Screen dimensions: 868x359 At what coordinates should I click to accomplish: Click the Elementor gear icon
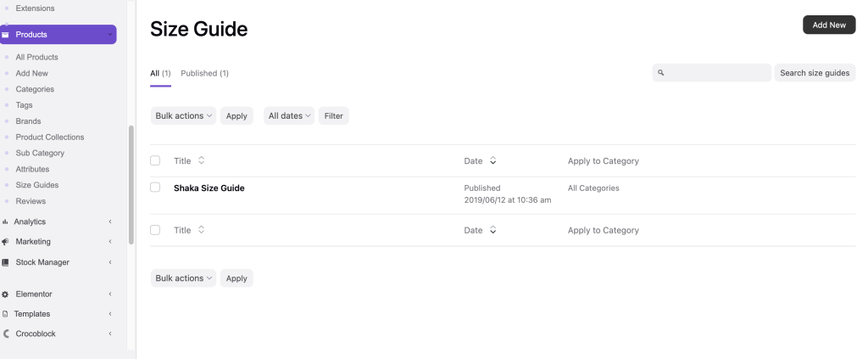click(5, 294)
